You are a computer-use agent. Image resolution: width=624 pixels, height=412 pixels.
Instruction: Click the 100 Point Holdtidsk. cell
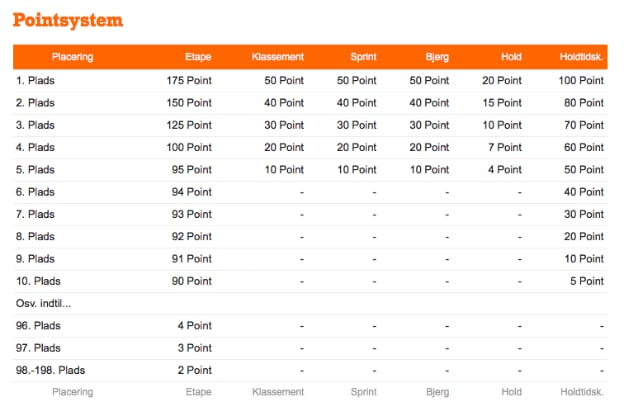(x=581, y=80)
